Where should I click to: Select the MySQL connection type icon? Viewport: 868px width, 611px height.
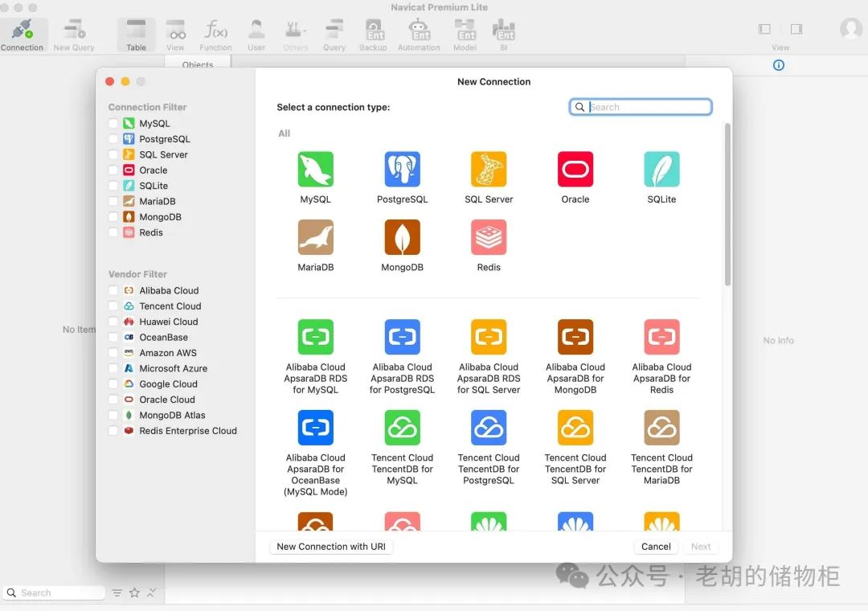[316, 169]
